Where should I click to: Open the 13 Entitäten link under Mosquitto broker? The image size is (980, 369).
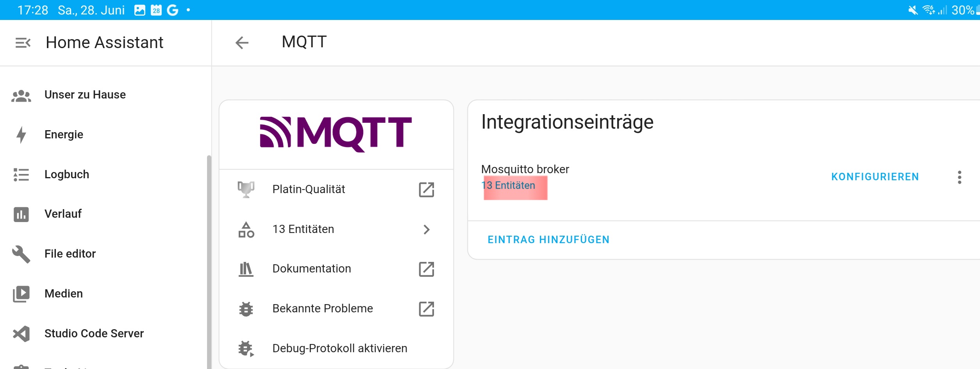[508, 185]
